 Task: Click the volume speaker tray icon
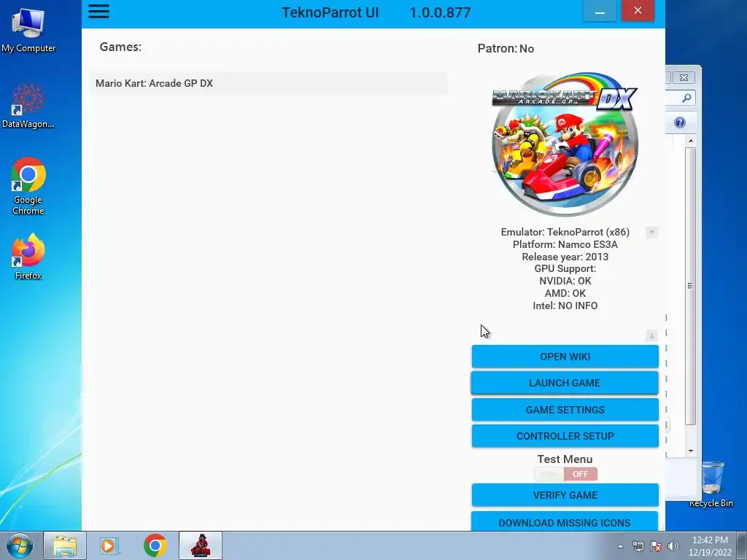point(673,546)
